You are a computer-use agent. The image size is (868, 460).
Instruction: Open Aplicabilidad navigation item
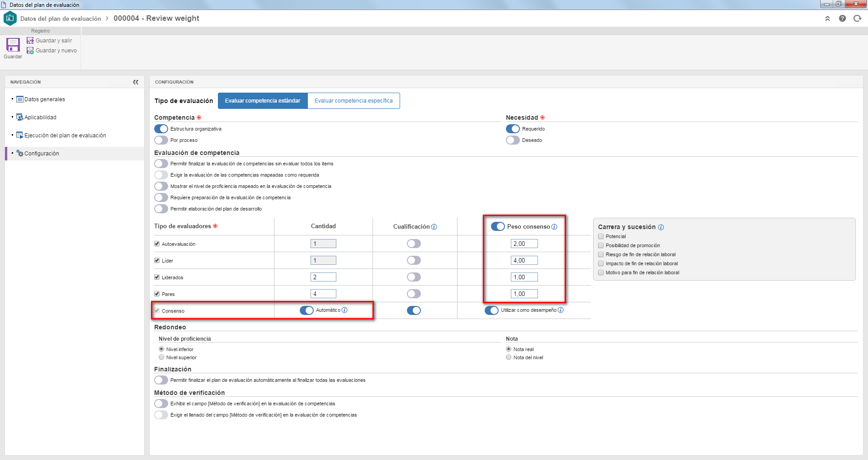point(40,117)
